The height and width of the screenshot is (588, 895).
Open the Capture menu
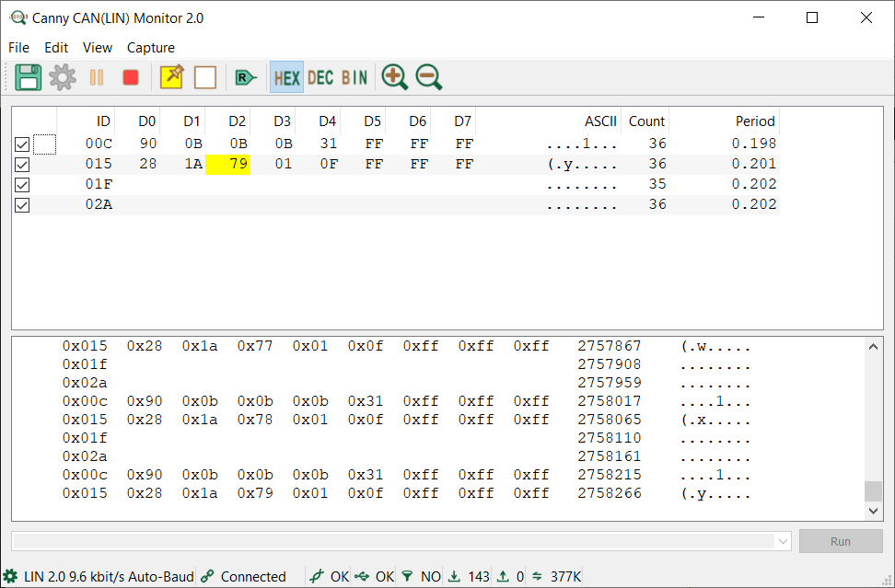(x=151, y=47)
